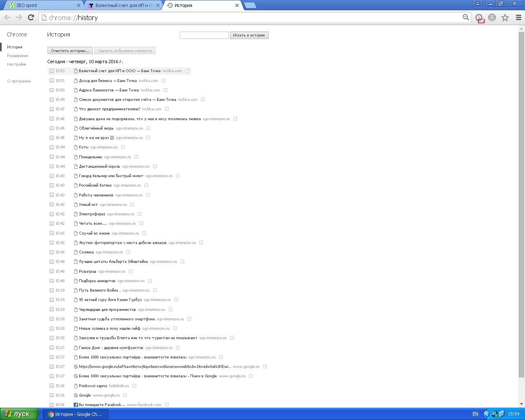Screen dimensions: 525x420
Task: Open История in the Chrome sidebar
Action: pos(15,47)
